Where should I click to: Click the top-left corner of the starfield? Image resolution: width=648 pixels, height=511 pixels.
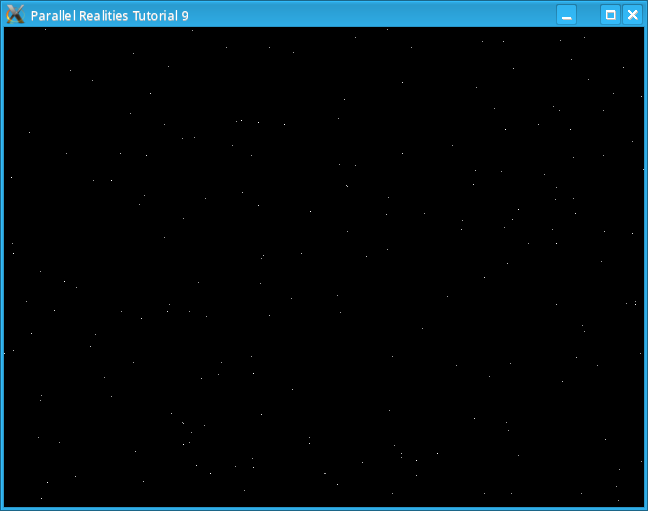coord(6,30)
